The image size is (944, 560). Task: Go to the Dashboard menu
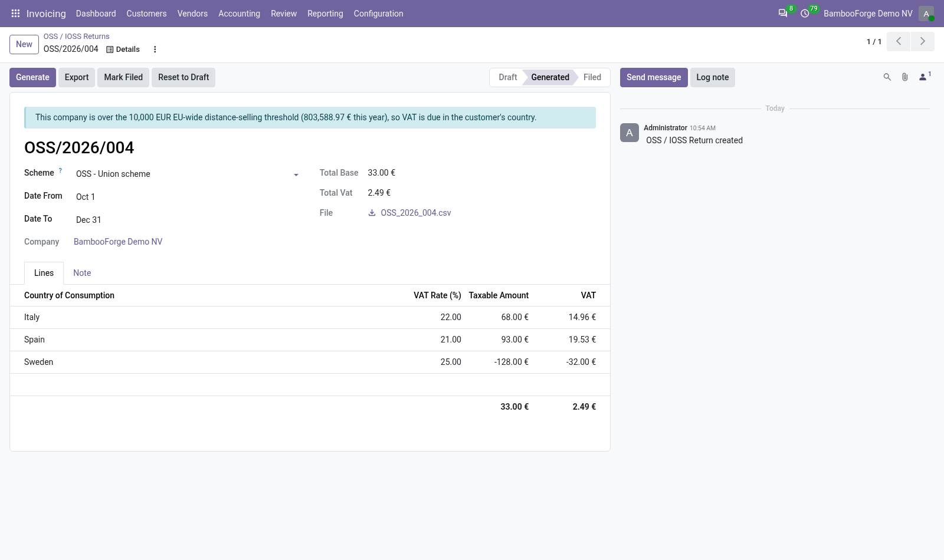tap(96, 14)
